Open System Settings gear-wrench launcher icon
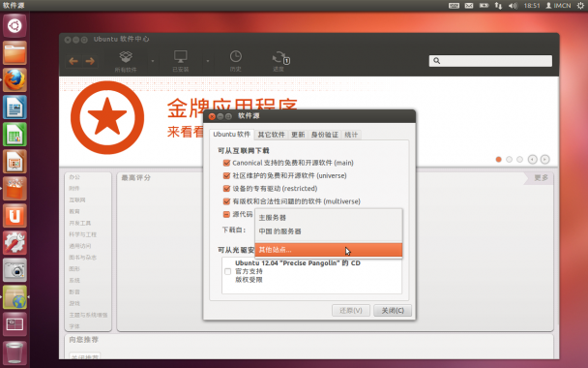 pos(15,242)
